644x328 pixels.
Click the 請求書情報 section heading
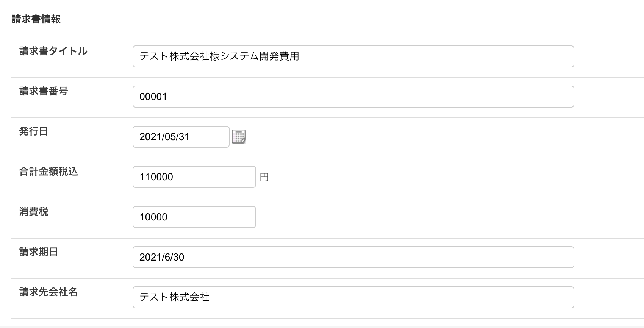tap(36, 19)
